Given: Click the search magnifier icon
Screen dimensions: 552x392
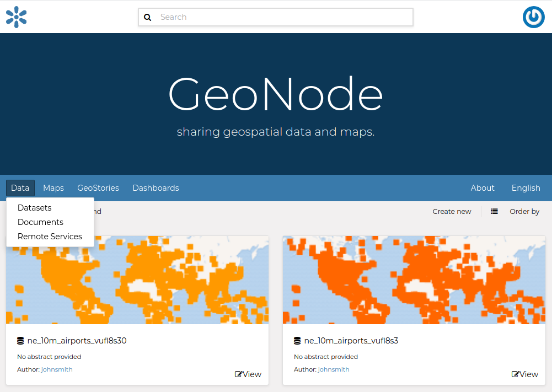Looking at the screenshot, I should (147, 17).
